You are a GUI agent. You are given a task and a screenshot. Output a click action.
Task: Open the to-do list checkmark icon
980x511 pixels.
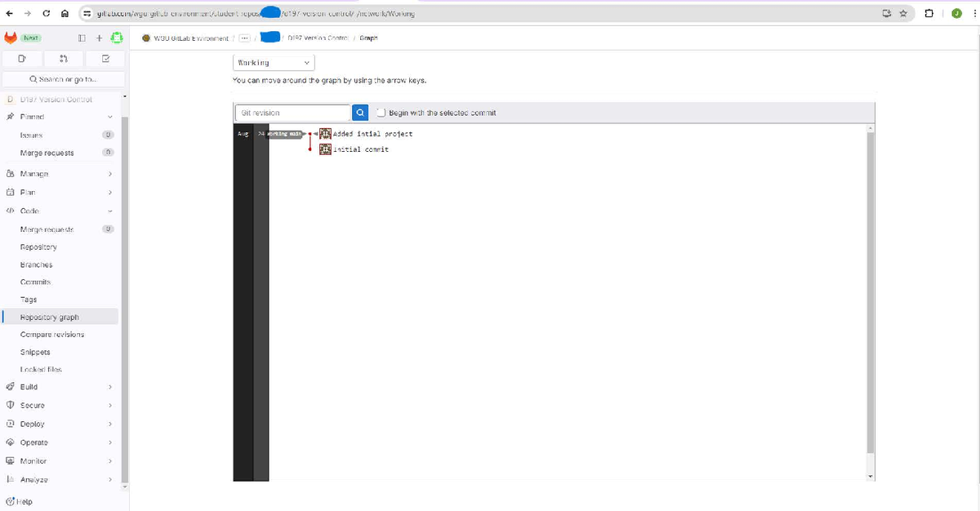point(105,59)
